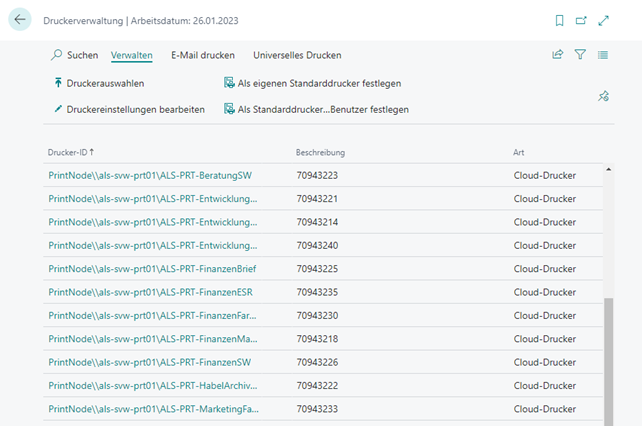Toggle the pin action bar icon

[x=603, y=96]
